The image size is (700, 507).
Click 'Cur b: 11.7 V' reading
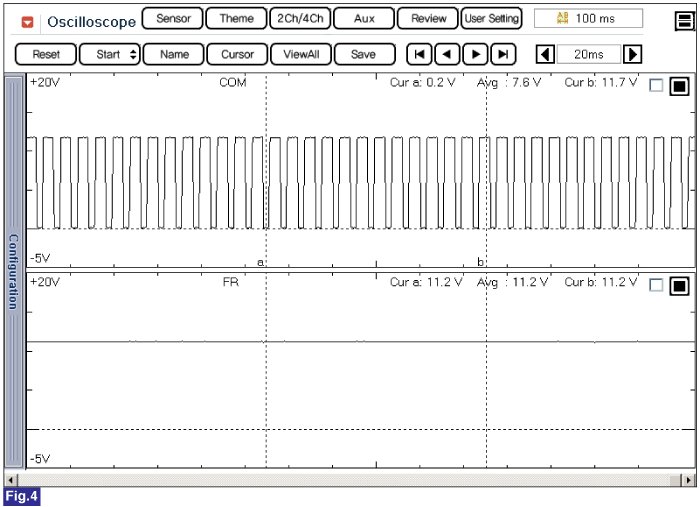tap(601, 83)
